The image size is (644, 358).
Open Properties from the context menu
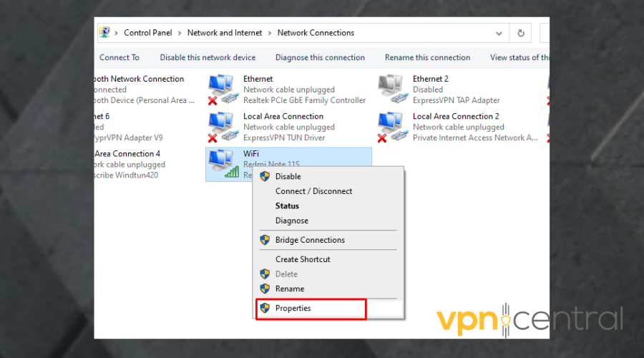tap(293, 309)
